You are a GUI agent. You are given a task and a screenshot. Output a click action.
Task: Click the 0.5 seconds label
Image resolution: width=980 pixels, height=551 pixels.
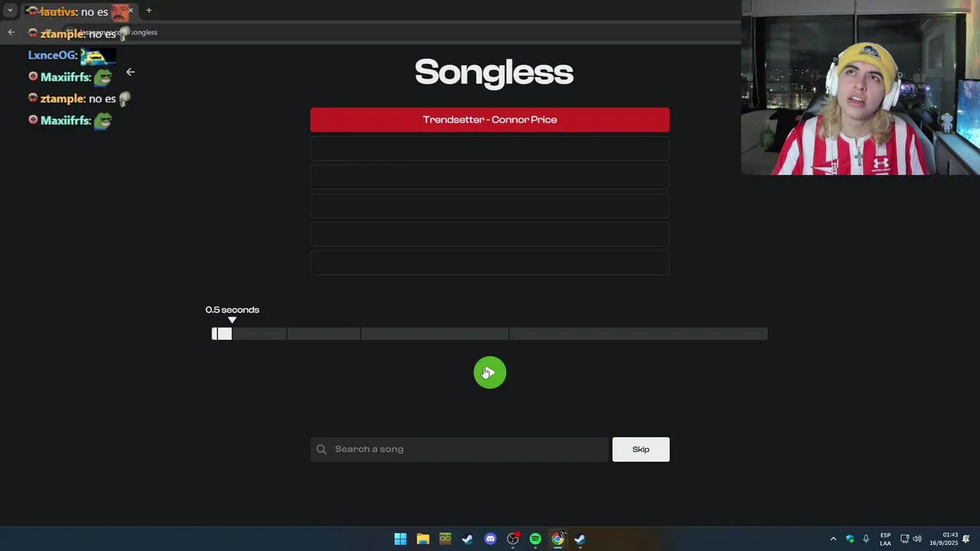[232, 310]
